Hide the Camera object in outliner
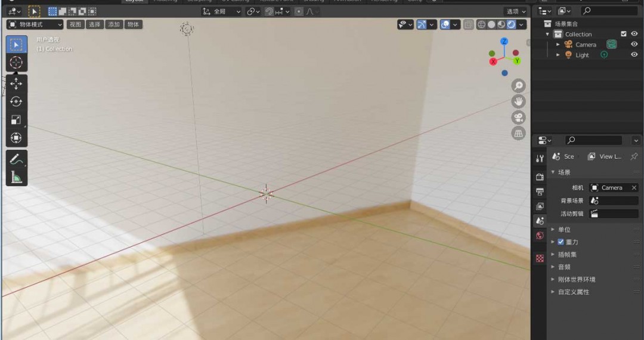644x340 pixels. [634, 45]
